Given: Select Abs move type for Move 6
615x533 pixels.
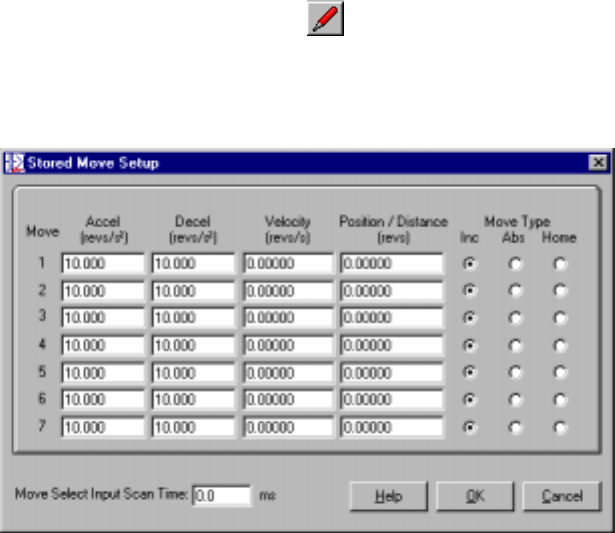Looking at the screenshot, I should click(515, 398).
